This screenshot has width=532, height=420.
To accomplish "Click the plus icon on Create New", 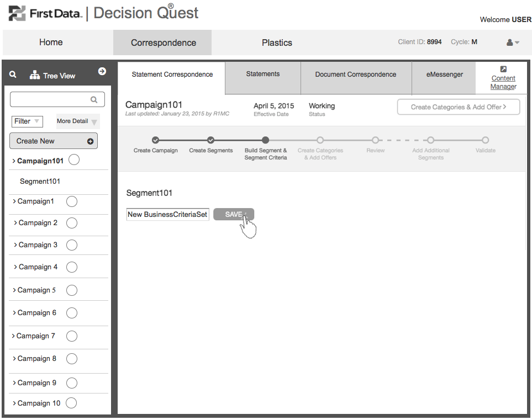I will [90, 141].
